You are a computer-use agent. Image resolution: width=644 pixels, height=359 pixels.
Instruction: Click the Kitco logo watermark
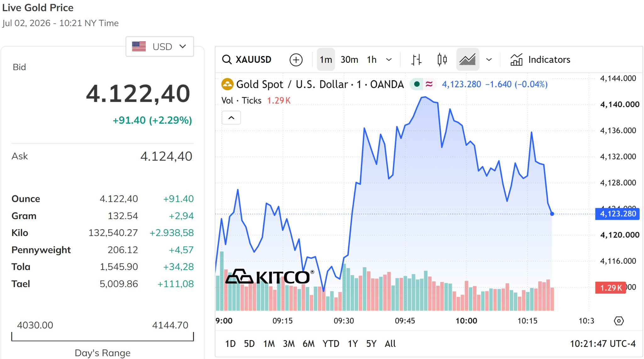(270, 277)
